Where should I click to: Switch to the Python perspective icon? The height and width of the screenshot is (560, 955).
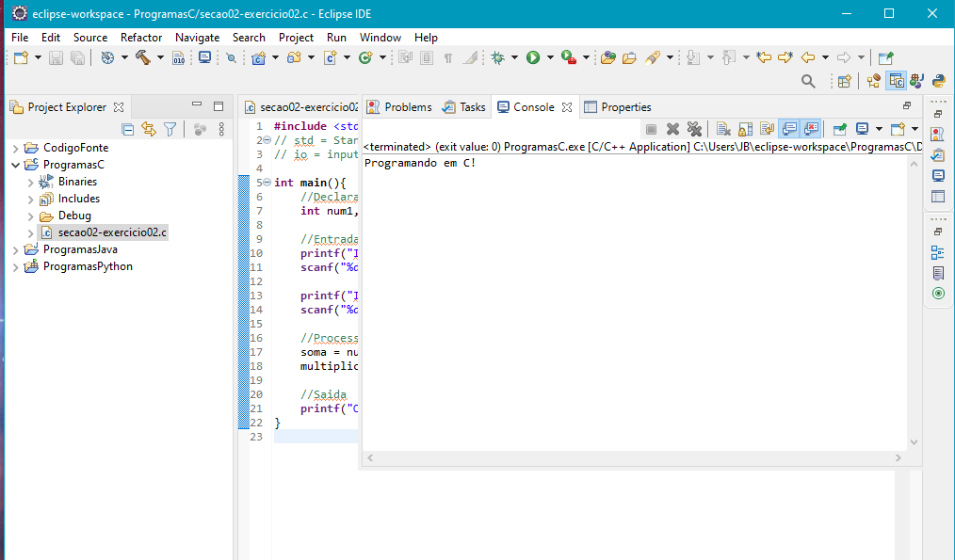click(x=939, y=82)
